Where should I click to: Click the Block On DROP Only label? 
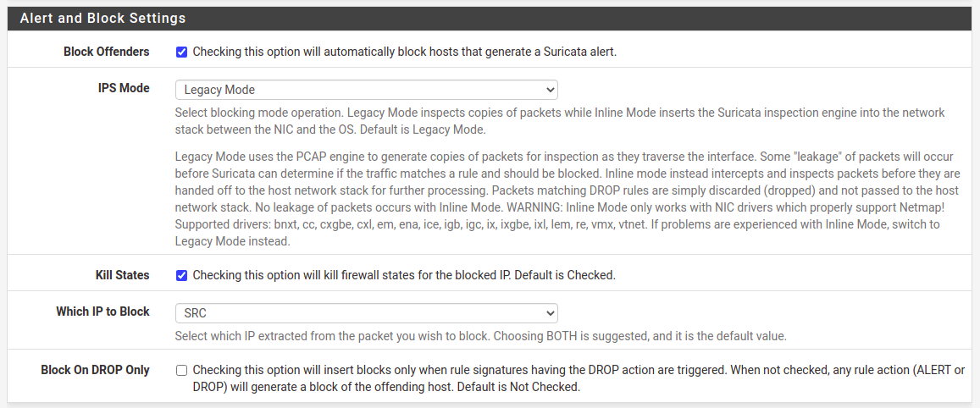pyautogui.click(x=95, y=370)
